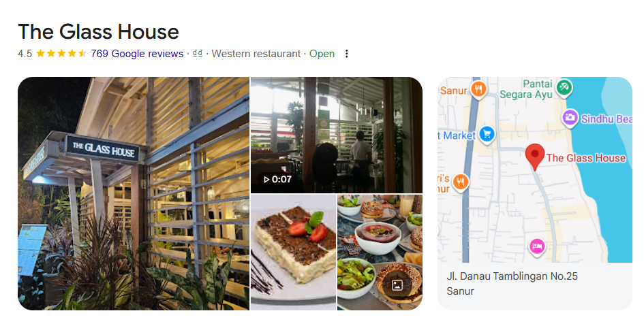Open the tiramisu dessert photo
The width and height of the screenshot is (644, 326).
(293, 252)
